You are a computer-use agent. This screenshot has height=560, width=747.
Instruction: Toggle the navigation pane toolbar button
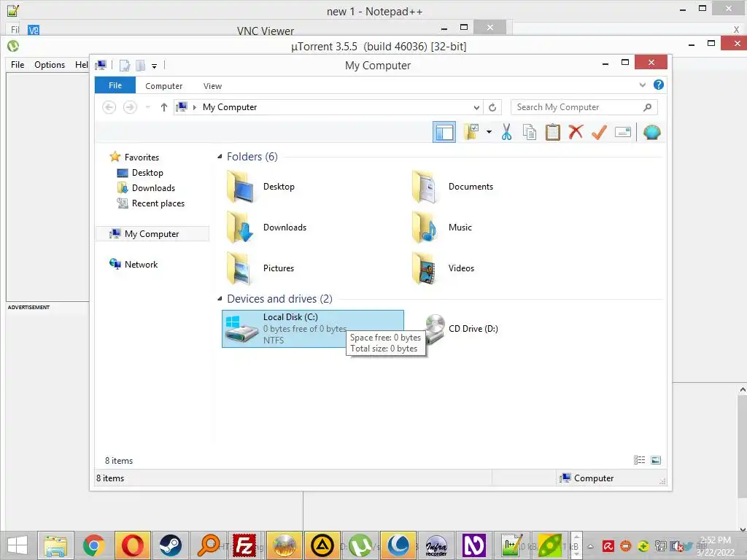(x=444, y=133)
